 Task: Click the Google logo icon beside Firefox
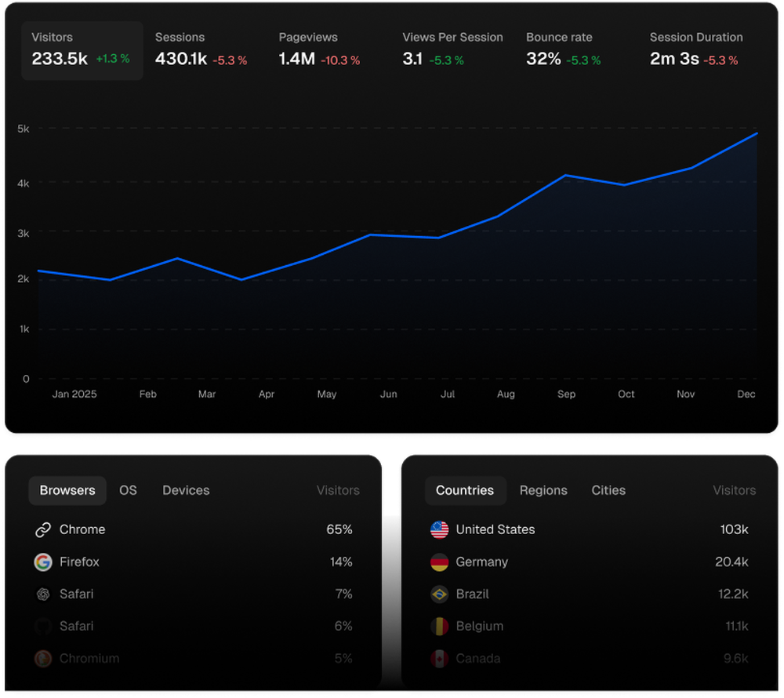pyautogui.click(x=43, y=562)
